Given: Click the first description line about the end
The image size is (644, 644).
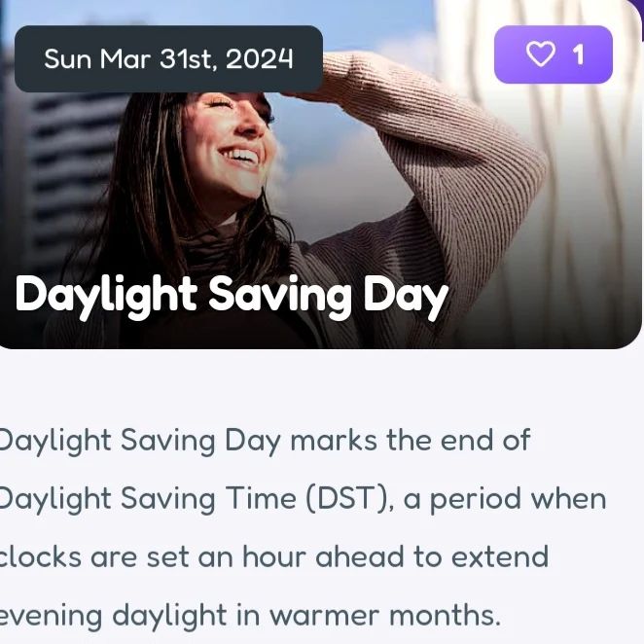Looking at the screenshot, I should 263,440.
